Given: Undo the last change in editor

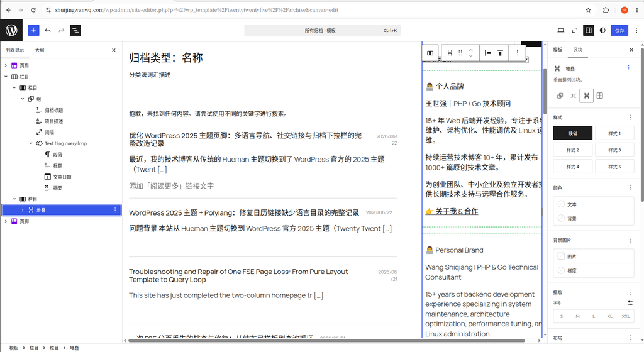Looking at the screenshot, I should (x=48, y=30).
